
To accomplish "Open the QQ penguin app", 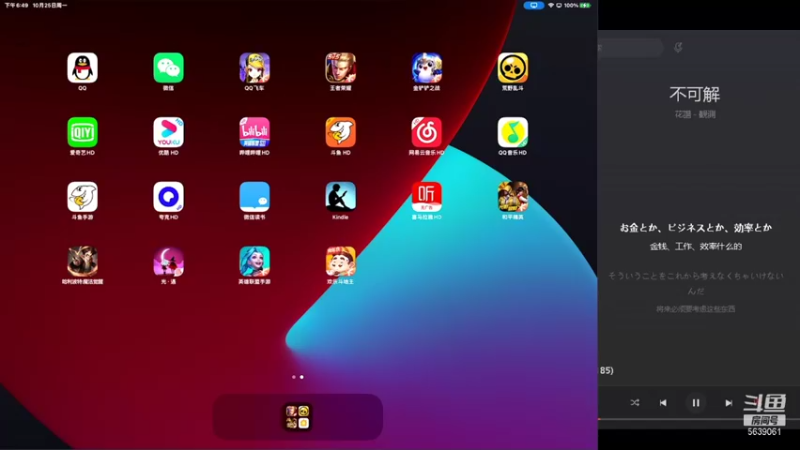I will pyautogui.click(x=82, y=68).
